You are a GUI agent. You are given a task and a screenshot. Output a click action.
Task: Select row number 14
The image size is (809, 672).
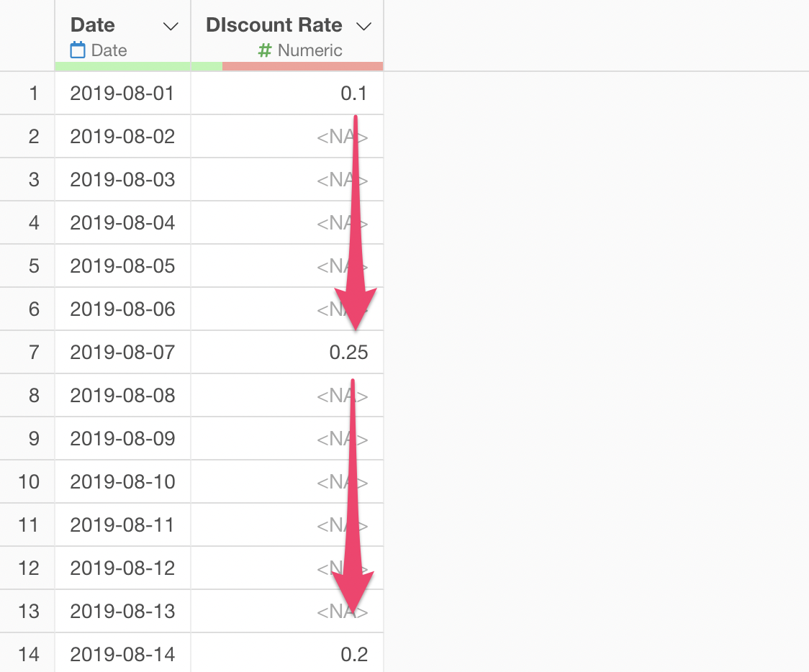click(28, 654)
